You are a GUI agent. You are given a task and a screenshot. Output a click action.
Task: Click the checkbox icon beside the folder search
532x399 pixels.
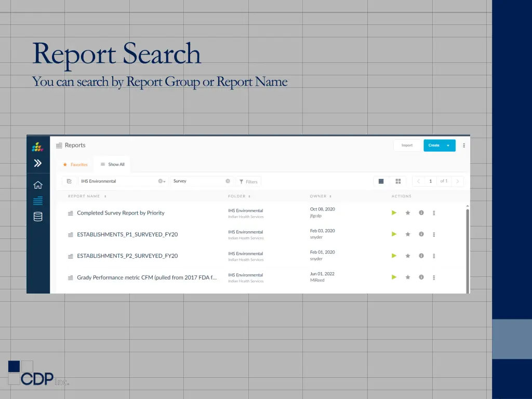[x=70, y=181]
